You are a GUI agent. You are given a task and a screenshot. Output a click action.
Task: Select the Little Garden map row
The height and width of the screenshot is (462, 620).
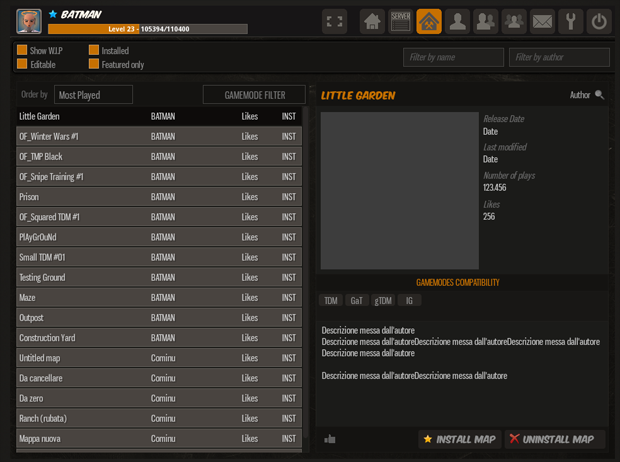[x=159, y=116]
